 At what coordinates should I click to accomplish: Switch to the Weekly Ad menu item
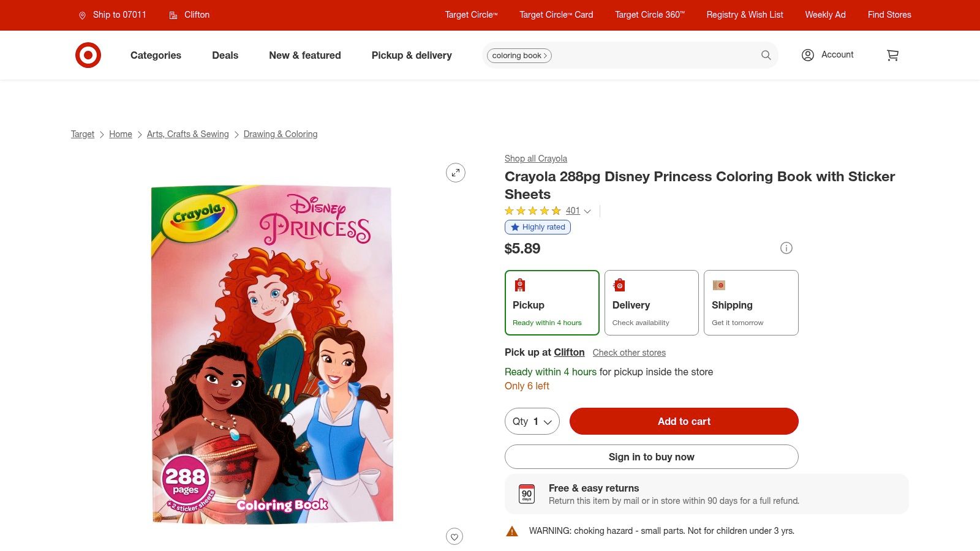coord(825,15)
